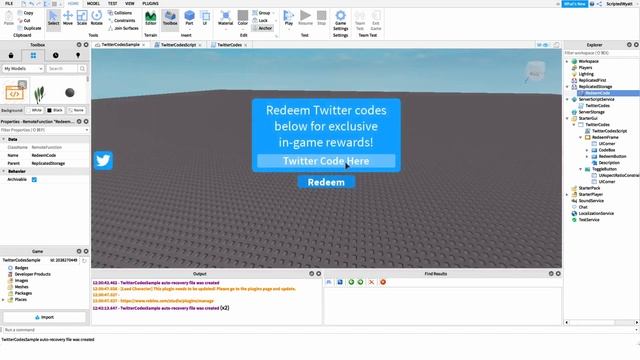Open Toolbox Recent clock tab
Screen dimensions: 640x360
[x=56, y=56]
